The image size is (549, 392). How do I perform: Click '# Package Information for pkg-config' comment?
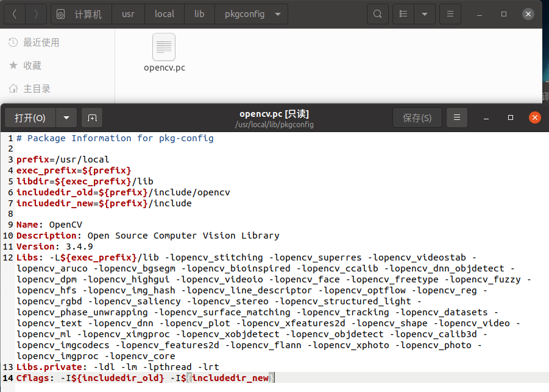pyautogui.click(x=115, y=138)
